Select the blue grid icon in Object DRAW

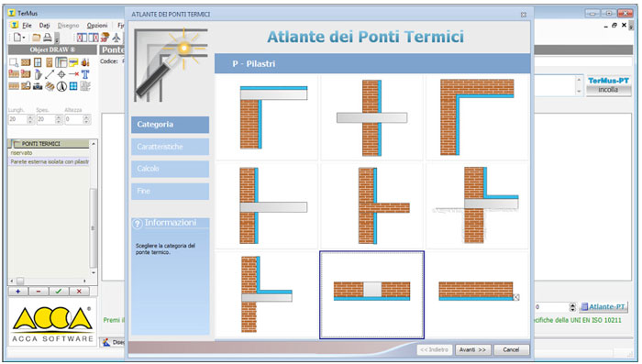[73, 86]
